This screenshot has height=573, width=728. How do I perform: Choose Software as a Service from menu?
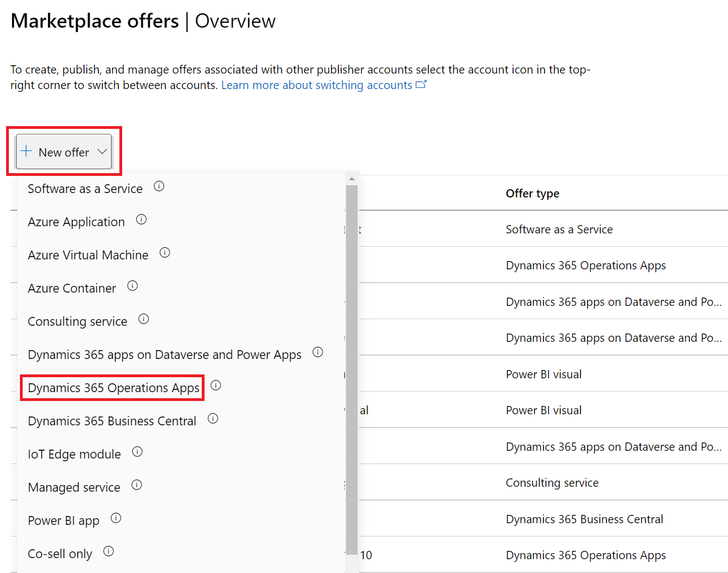pyautogui.click(x=85, y=189)
